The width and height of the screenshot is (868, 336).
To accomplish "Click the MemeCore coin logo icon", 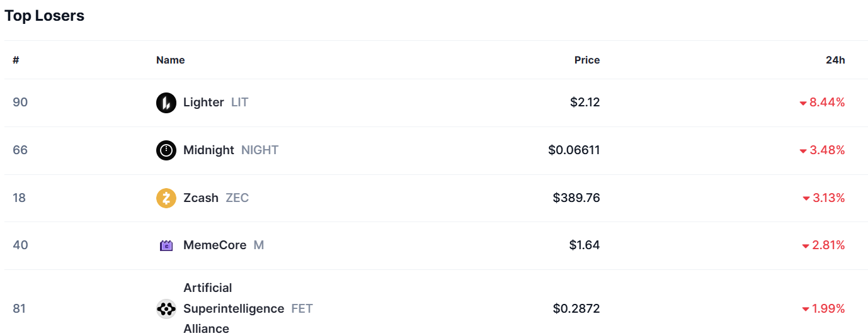I will 166,245.
